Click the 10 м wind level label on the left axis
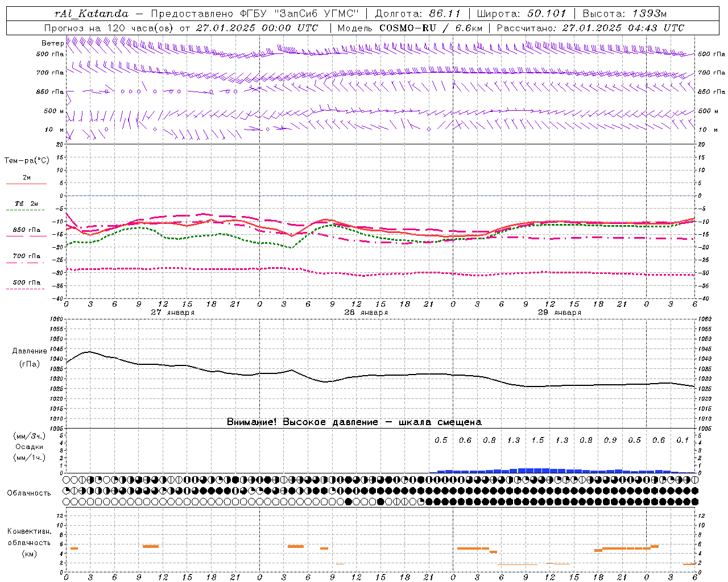The image size is (728, 582). pyautogui.click(x=55, y=130)
